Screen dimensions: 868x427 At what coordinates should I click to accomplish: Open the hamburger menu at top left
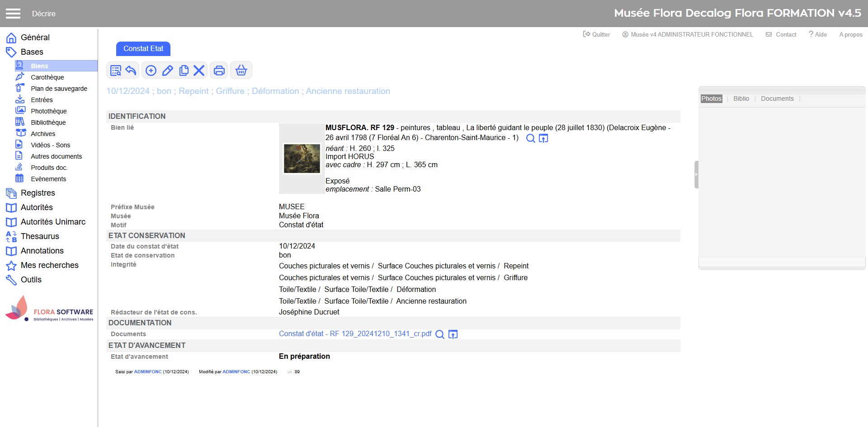(x=13, y=14)
